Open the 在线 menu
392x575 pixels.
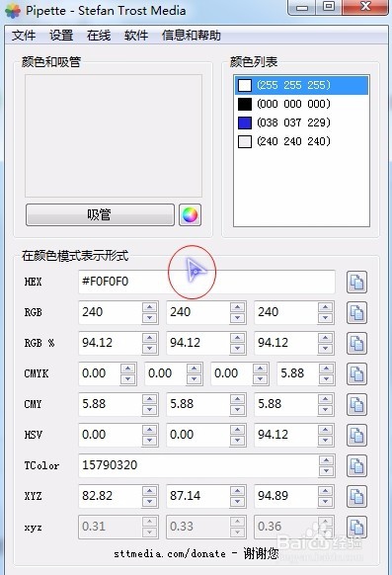coord(99,36)
